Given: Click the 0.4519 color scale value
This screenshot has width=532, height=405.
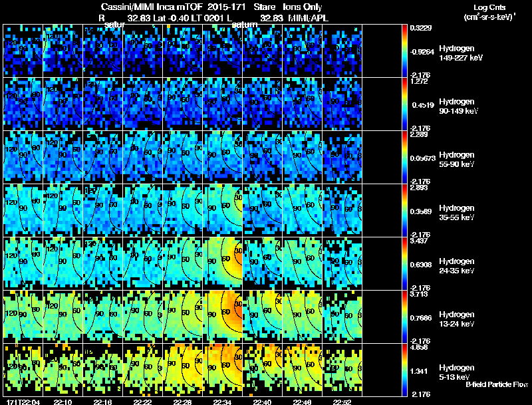Looking at the screenshot, I should pyautogui.click(x=423, y=105).
